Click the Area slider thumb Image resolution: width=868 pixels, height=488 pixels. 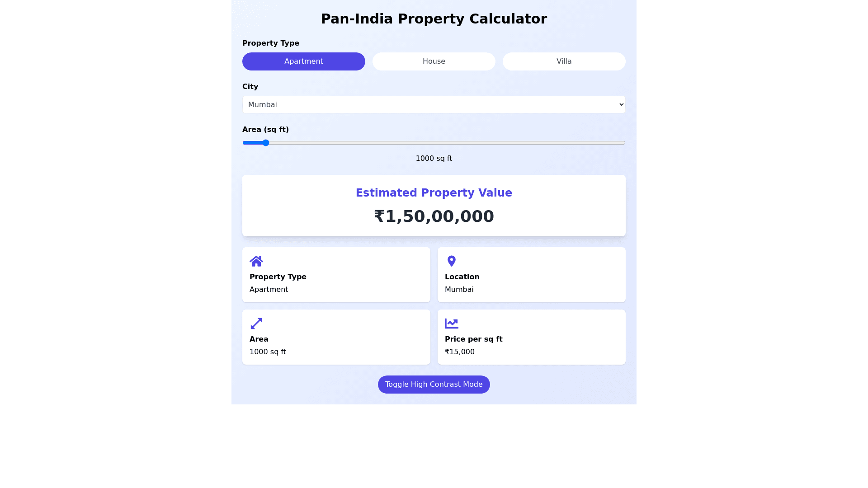(266, 143)
